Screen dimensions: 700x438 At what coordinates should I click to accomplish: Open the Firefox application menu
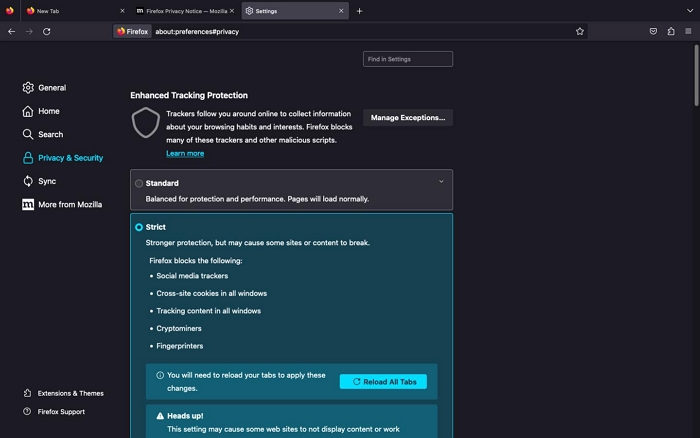pyautogui.click(x=688, y=31)
